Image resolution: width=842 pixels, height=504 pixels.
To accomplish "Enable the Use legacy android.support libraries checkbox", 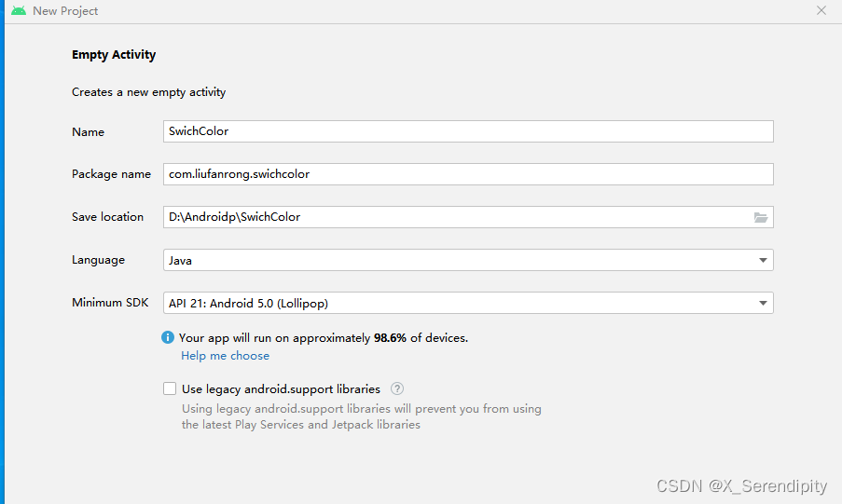I will (x=170, y=388).
